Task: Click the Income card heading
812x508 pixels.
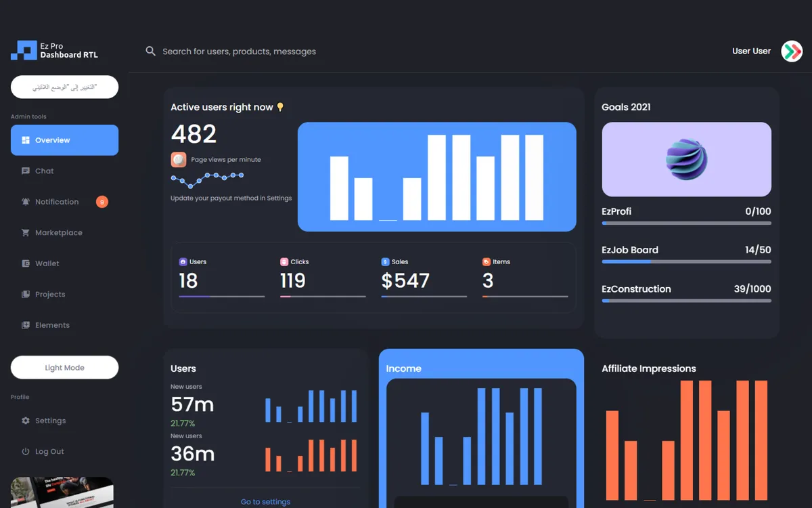Action: [x=403, y=368]
